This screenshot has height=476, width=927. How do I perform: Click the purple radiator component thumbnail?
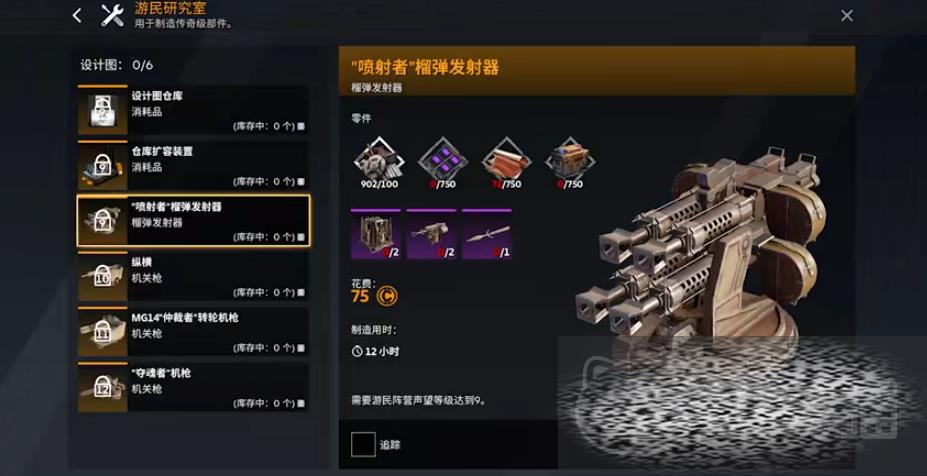[x=375, y=234]
